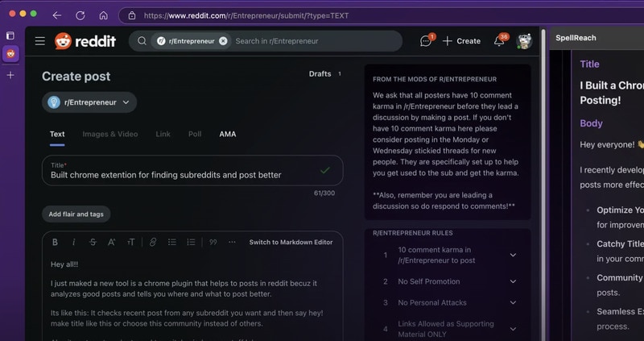Insert a bulleted list
The height and width of the screenshot is (341, 644).
pos(172,242)
